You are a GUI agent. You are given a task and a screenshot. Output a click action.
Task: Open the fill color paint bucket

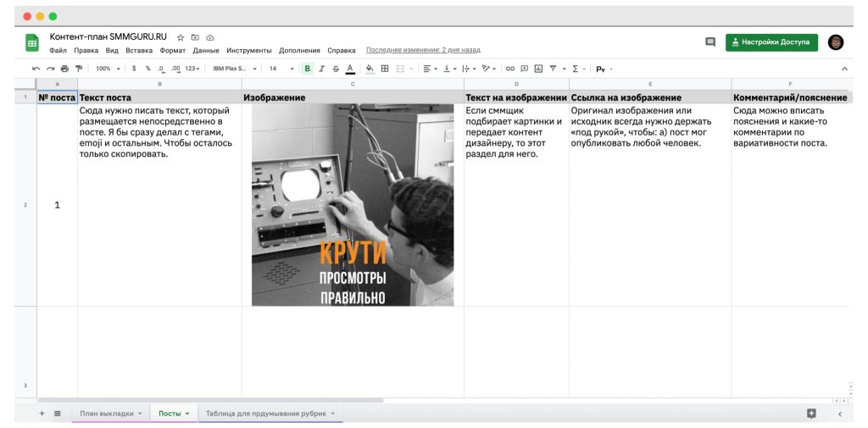370,69
